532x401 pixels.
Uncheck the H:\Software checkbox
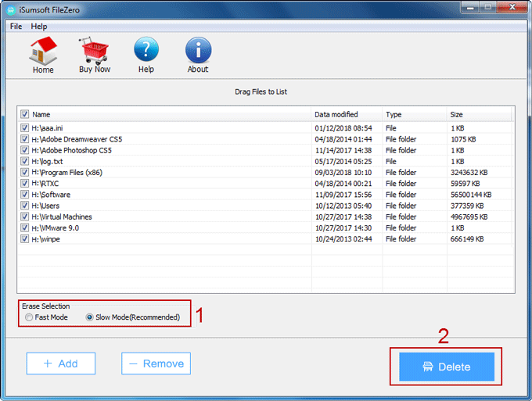[x=24, y=194]
